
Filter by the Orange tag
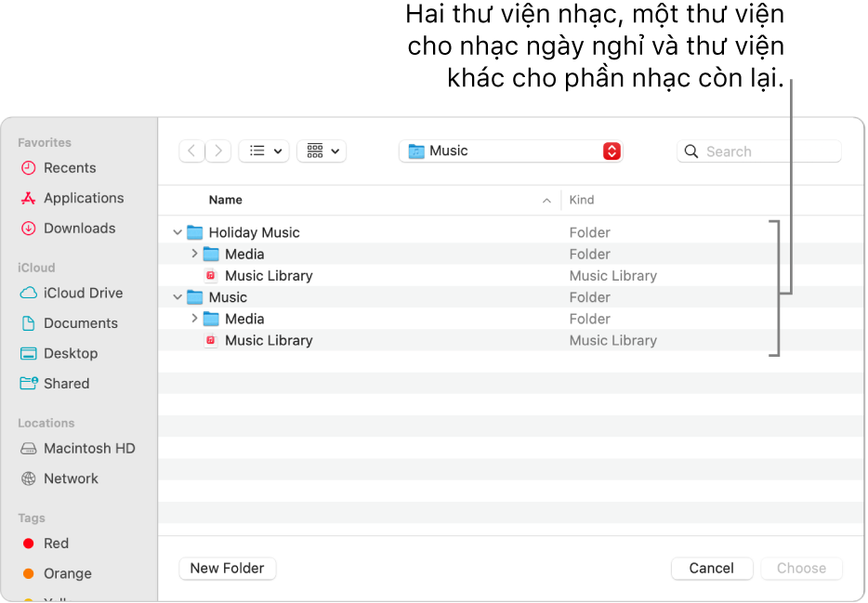57,573
